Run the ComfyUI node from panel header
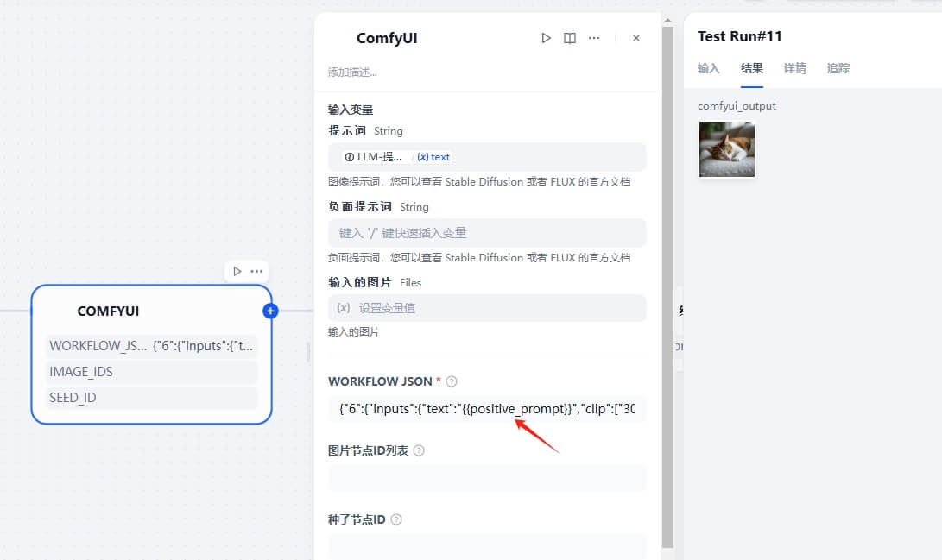The width and height of the screenshot is (942, 560). click(x=546, y=38)
